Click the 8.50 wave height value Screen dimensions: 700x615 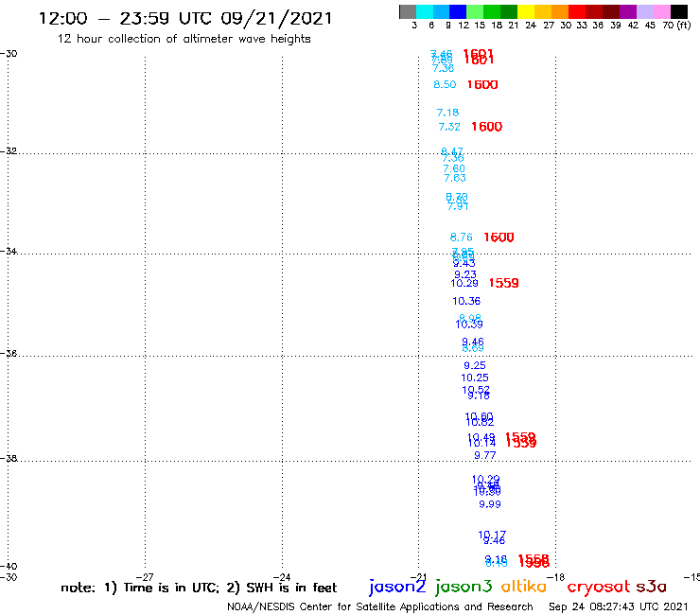point(445,84)
